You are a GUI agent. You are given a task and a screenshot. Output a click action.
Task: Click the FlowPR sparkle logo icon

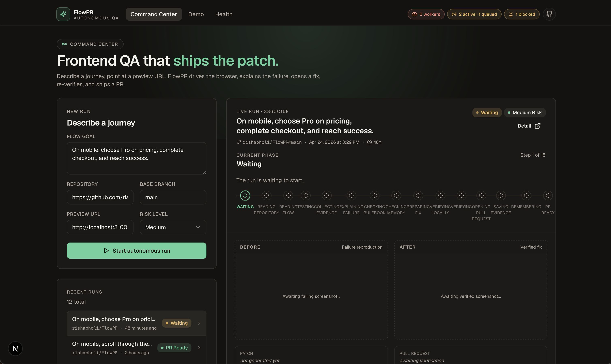coord(63,14)
